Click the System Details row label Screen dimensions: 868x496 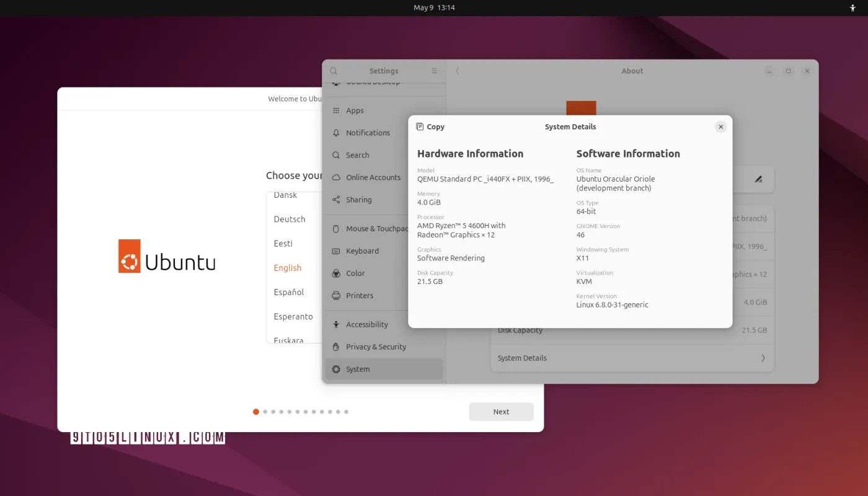pyautogui.click(x=522, y=358)
